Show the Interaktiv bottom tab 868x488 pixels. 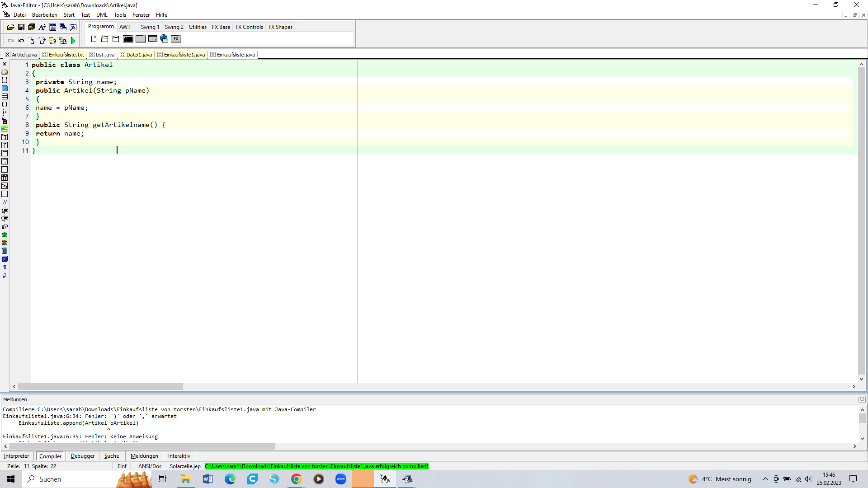point(179,456)
